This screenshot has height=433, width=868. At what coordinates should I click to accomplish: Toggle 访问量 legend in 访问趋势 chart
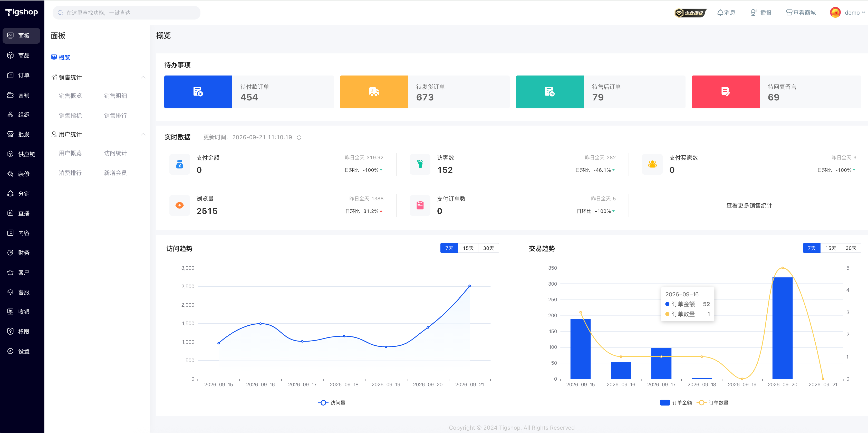coord(332,403)
